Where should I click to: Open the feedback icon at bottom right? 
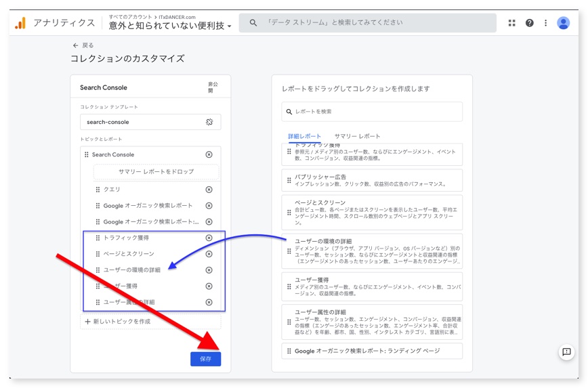[x=566, y=352]
